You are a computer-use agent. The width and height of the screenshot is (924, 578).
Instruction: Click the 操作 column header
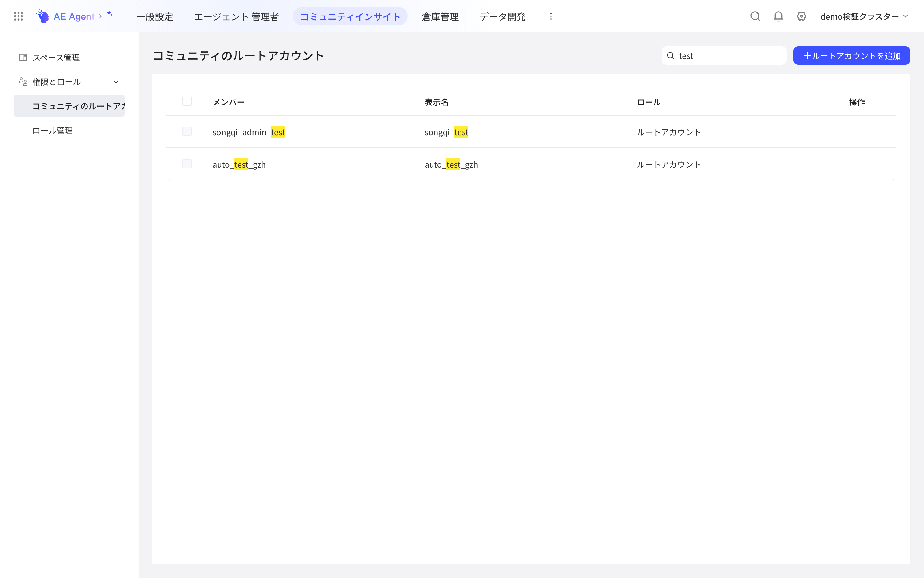tap(857, 102)
